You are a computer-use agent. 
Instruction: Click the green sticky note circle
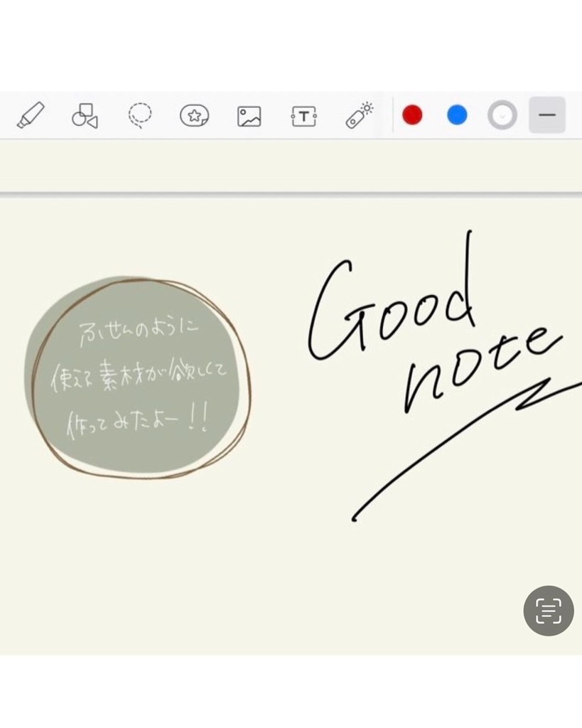coord(137,377)
